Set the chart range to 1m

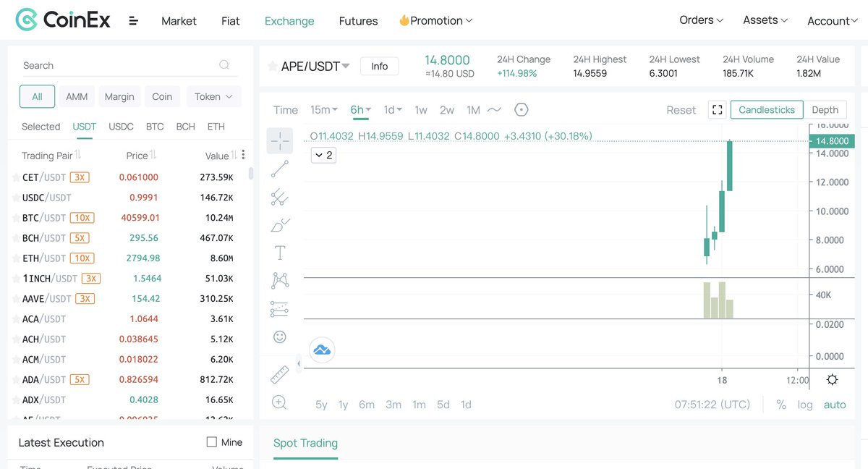click(419, 405)
